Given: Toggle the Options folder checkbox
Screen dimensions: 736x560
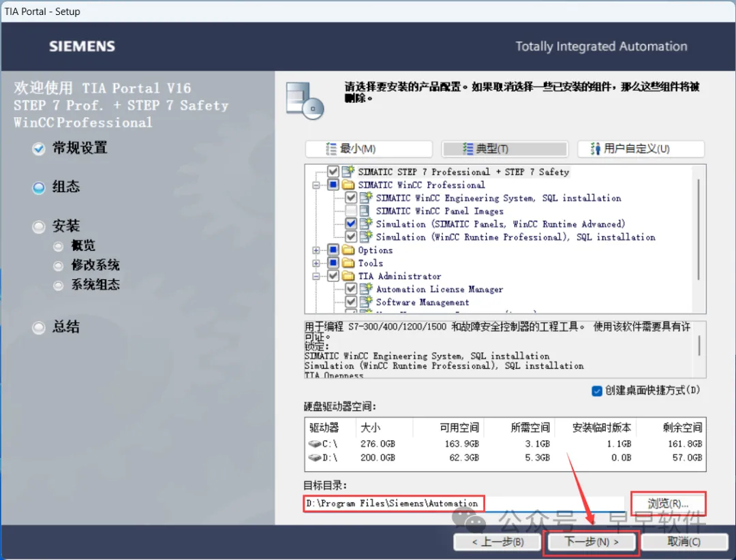Looking at the screenshot, I should coord(333,250).
